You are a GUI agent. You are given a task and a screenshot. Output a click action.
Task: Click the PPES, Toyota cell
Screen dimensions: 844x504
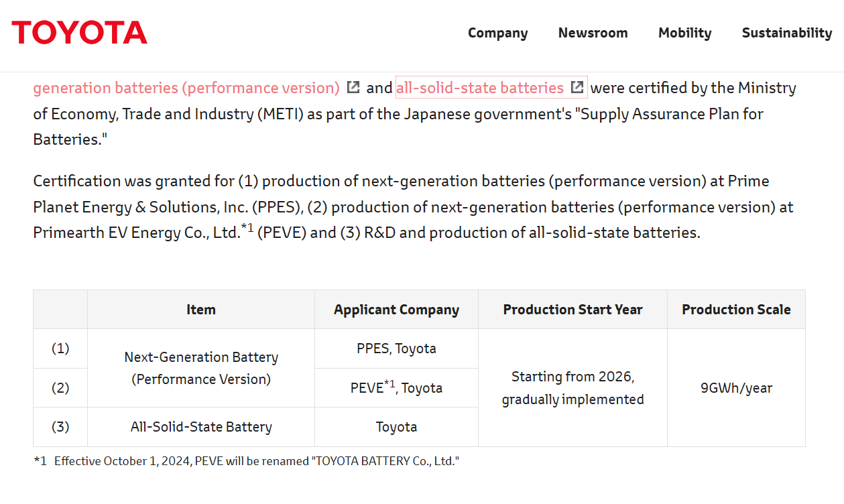(396, 349)
